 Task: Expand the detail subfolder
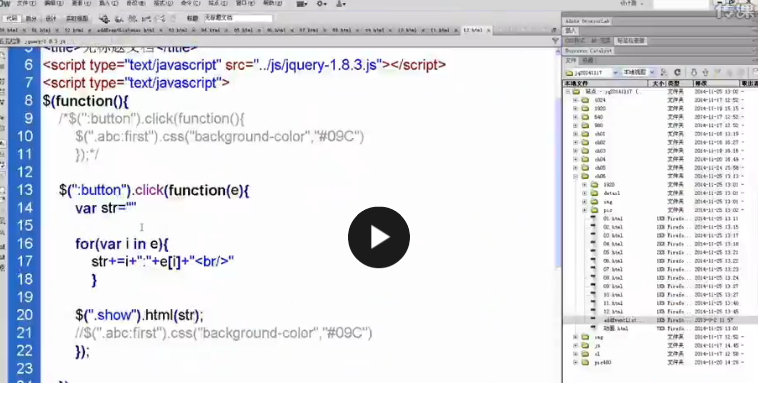click(584, 193)
